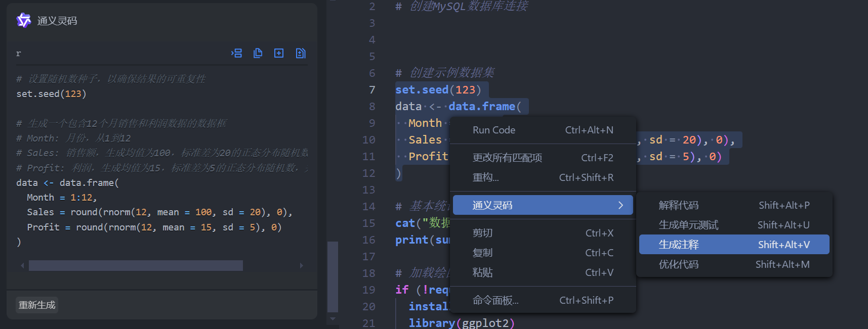The height and width of the screenshot is (329, 868).
Task: Click sd = 20 on editor line 10
Action: click(673, 140)
